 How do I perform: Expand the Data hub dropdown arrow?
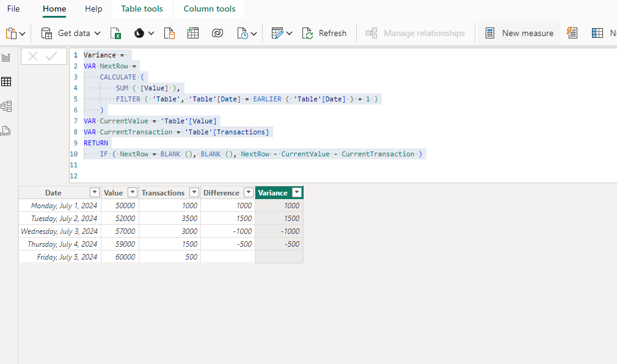click(x=151, y=34)
